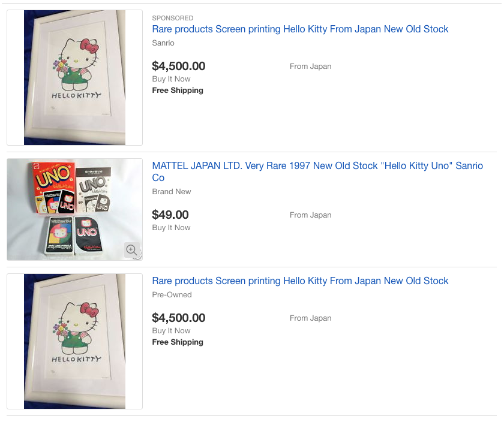The height and width of the screenshot is (422, 504).
Task: Click the $4,500.00 price on the Pre-Owned listing
Action: pos(179,318)
